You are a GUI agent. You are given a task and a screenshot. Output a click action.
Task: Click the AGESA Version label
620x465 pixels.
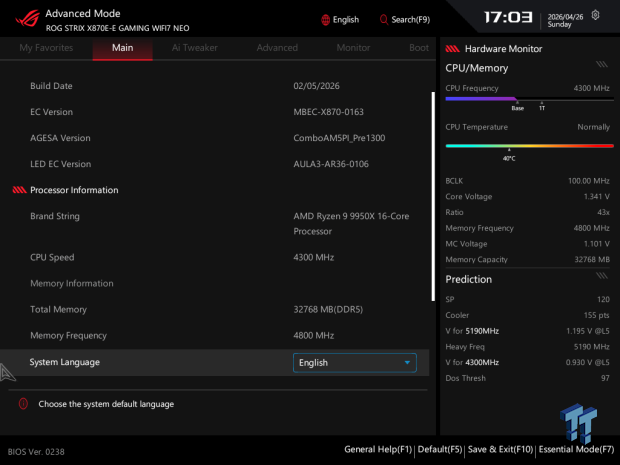pos(60,138)
